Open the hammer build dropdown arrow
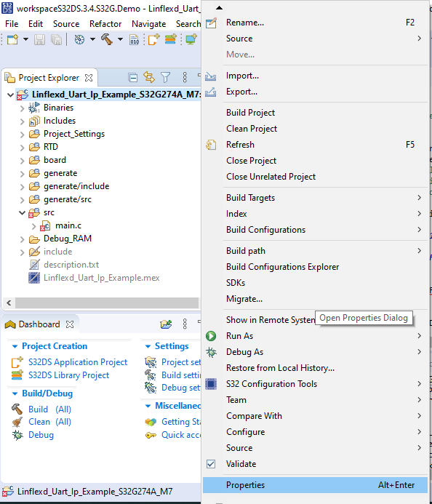Image resolution: width=432 pixels, height=504 pixels. click(x=120, y=39)
